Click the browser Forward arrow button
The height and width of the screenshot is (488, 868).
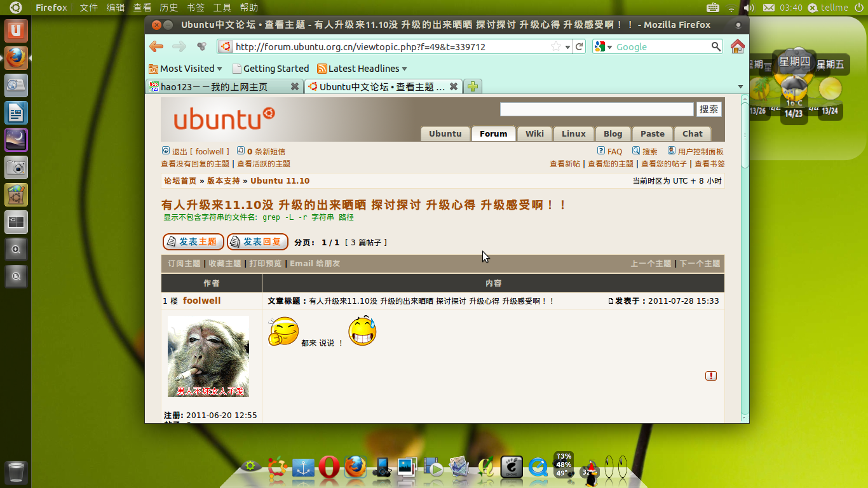click(179, 46)
